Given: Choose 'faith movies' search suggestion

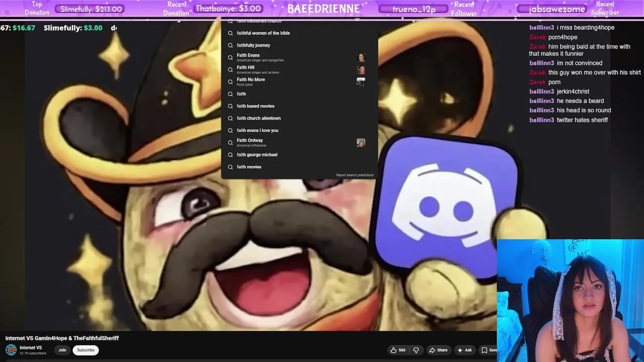Looking at the screenshot, I should pyautogui.click(x=299, y=167).
